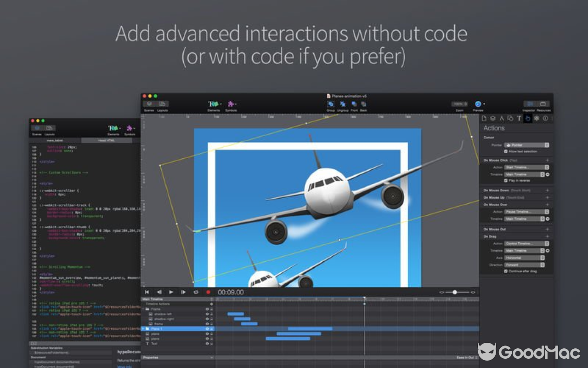Open the Elements menu in the toolbar
This screenshot has height=368, width=588.
pyautogui.click(x=214, y=104)
